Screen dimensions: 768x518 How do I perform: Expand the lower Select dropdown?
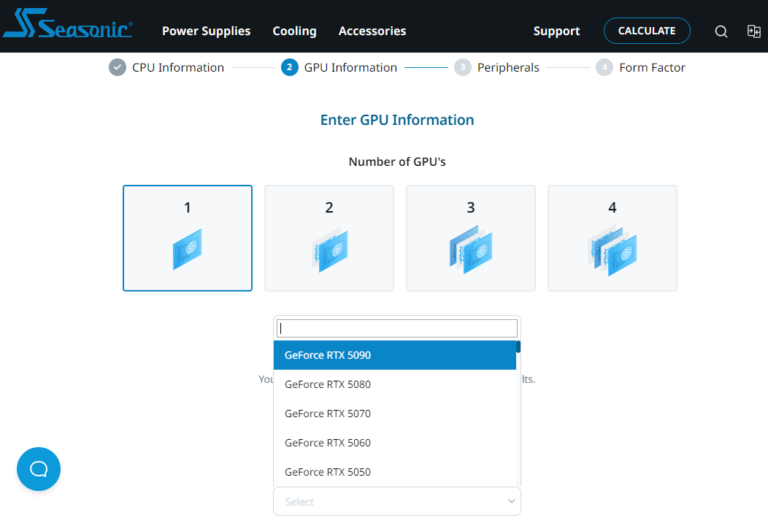(396, 501)
